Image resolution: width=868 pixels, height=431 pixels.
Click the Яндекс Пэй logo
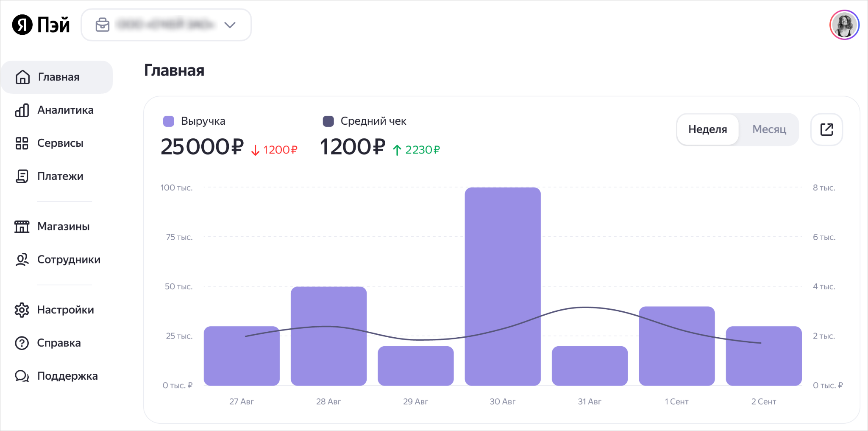click(x=41, y=25)
